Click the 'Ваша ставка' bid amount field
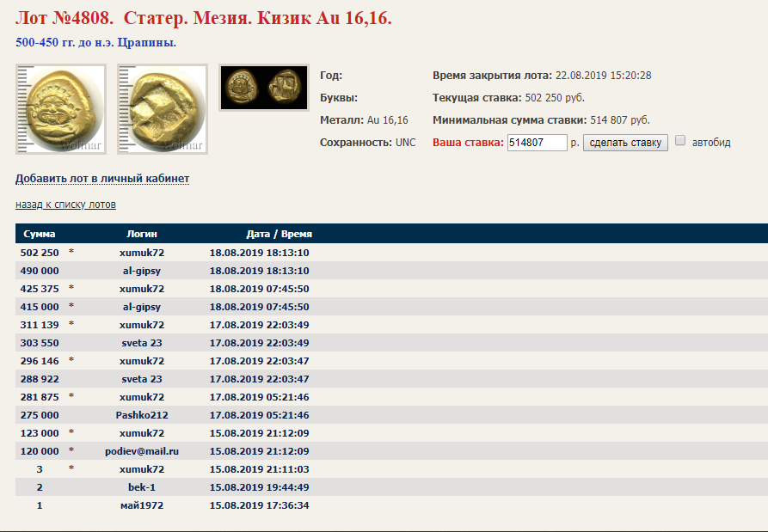Image resolution: width=768 pixels, height=532 pixels. point(538,143)
